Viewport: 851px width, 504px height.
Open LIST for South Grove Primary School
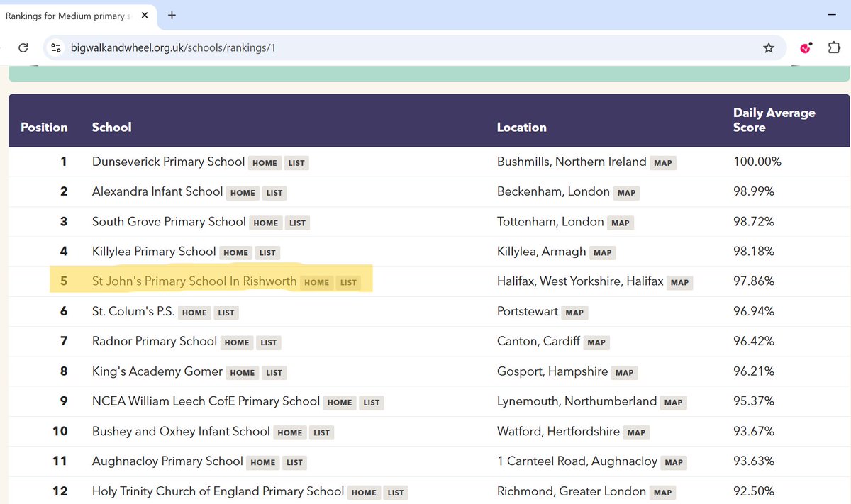tap(298, 223)
